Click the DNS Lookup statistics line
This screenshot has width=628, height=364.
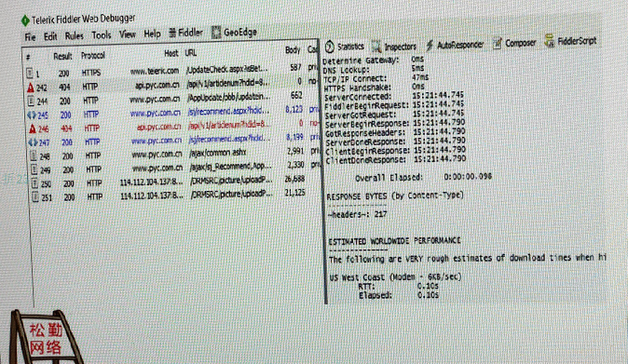point(374,69)
